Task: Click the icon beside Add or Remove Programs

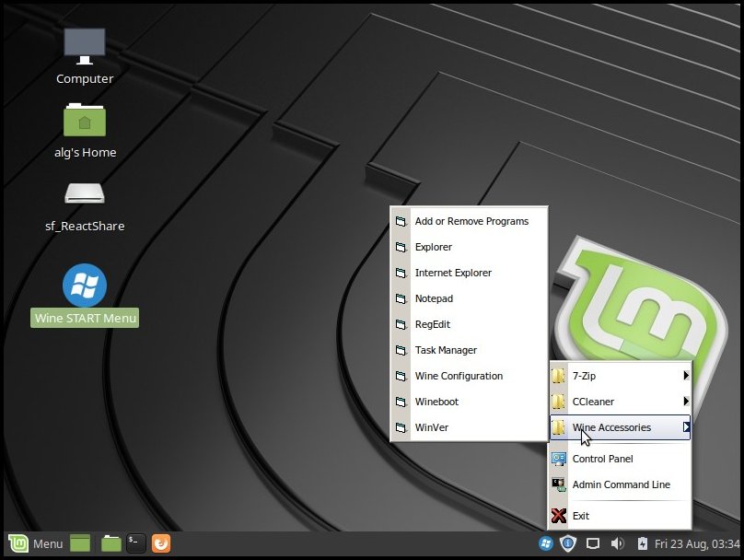Action: (x=401, y=221)
